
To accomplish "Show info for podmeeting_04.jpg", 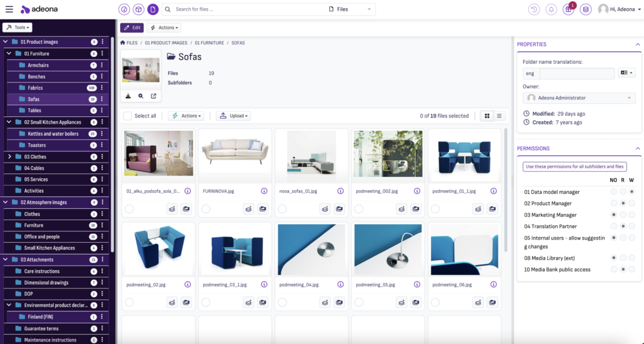I will tap(341, 285).
